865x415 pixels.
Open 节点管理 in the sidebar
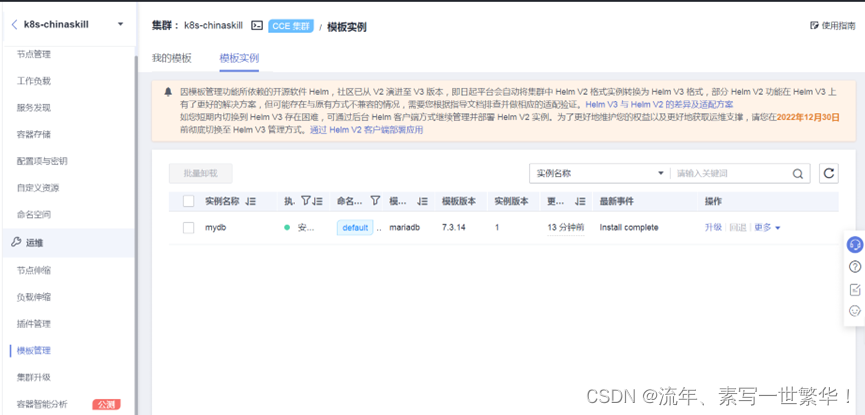pos(34,54)
